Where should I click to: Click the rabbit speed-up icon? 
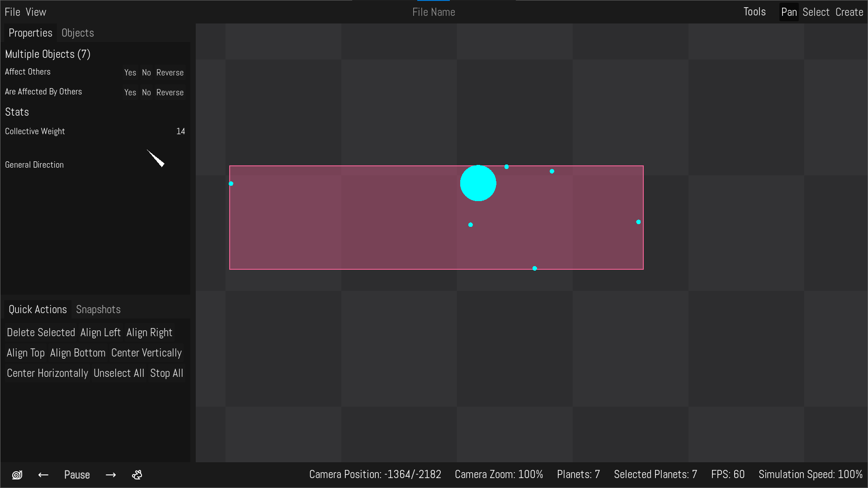[x=137, y=475]
